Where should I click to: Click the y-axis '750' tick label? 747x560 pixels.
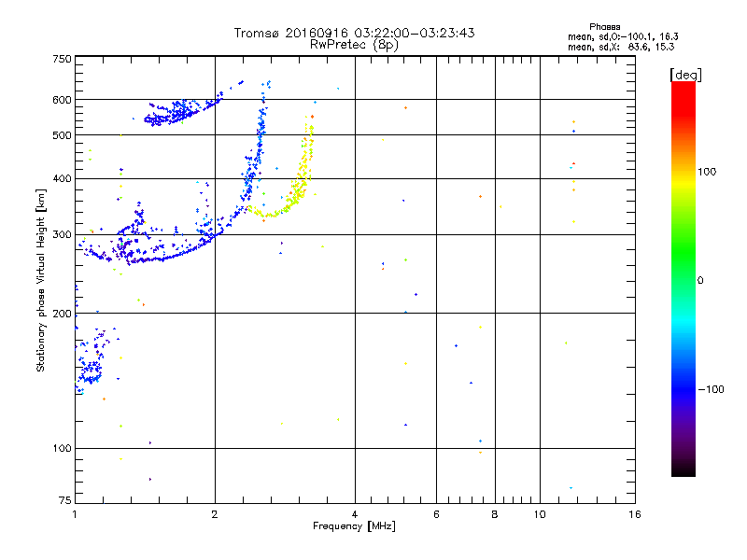coord(62,59)
